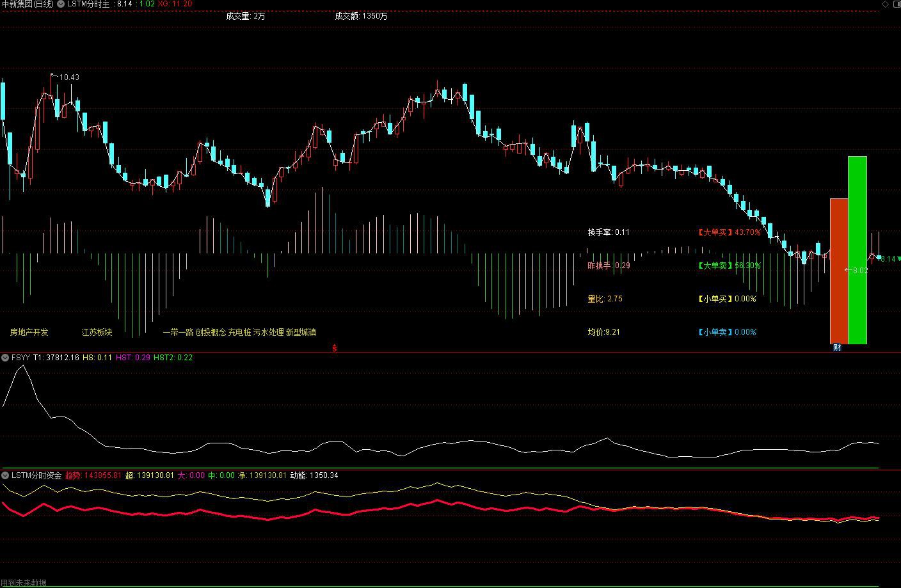Click the 【小单买】0.00% readout
The width and height of the screenshot is (901, 588).
[726, 299]
